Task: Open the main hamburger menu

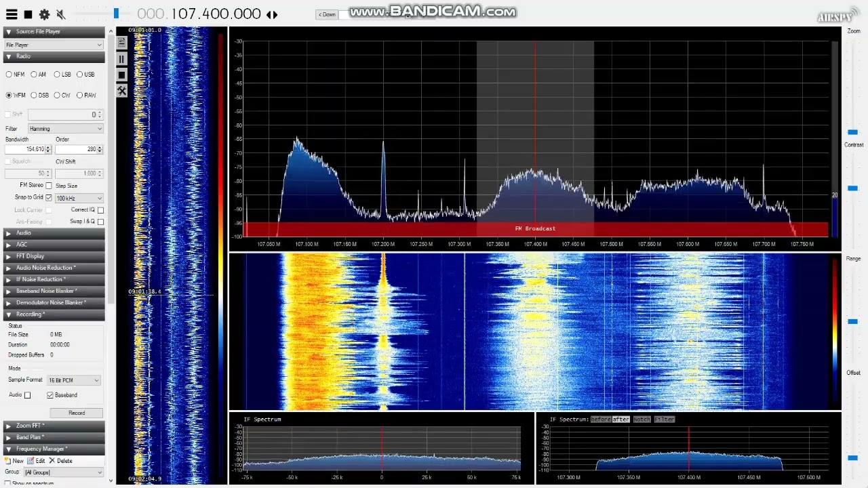Action: 12,14
